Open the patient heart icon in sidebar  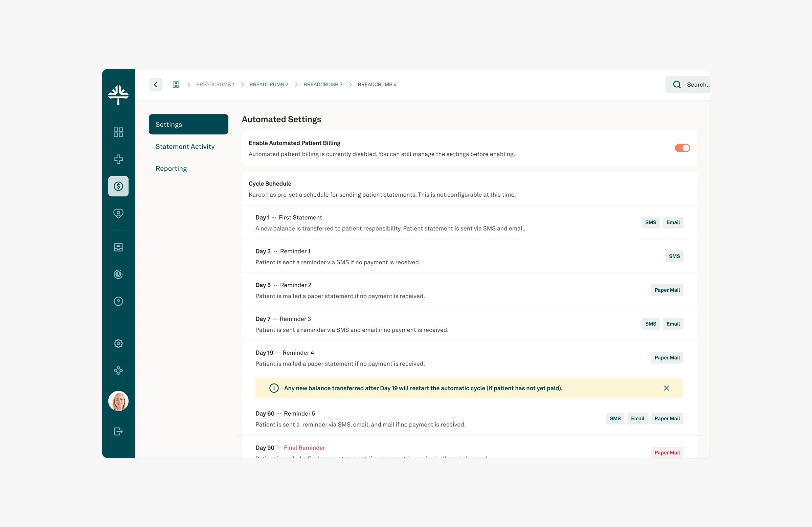pos(118,213)
